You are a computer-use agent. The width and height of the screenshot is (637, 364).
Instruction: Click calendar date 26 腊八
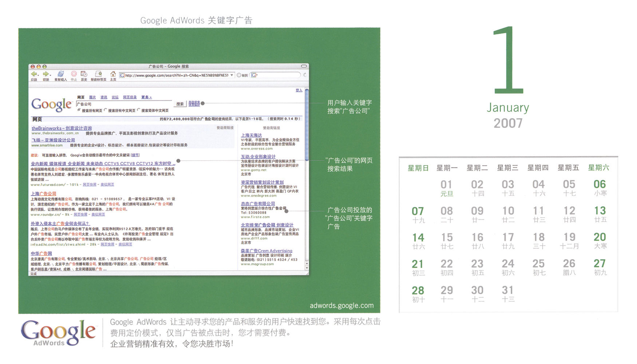(569, 267)
